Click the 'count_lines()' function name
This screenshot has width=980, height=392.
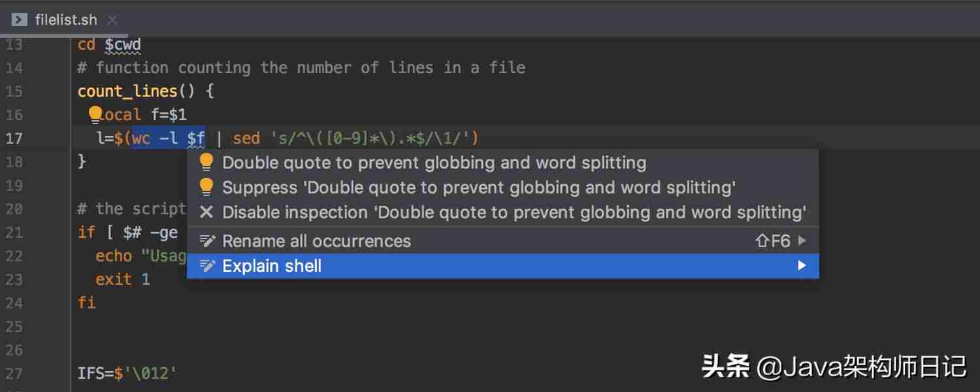point(137,91)
